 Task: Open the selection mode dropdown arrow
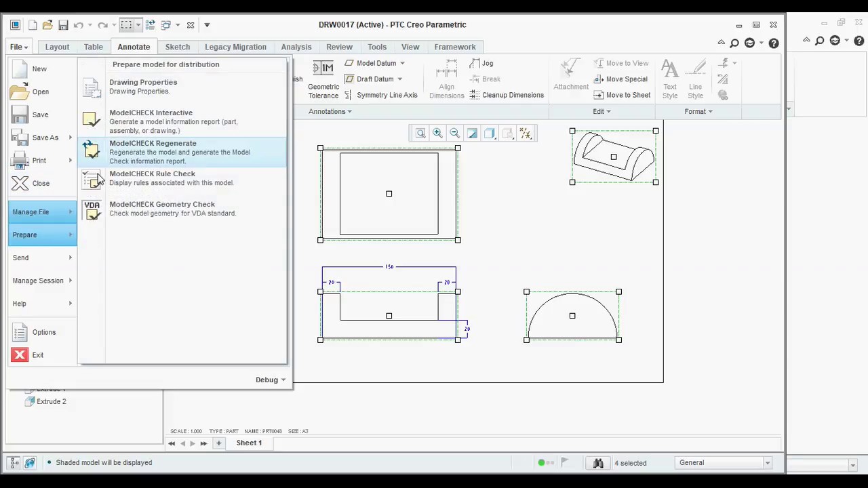click(138, 25)
